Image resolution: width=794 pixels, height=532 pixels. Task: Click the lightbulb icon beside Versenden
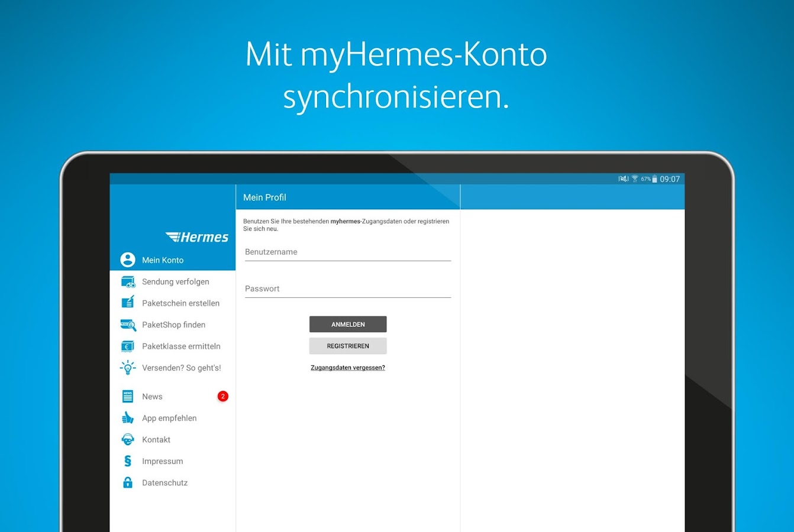[x=128, y=368]
